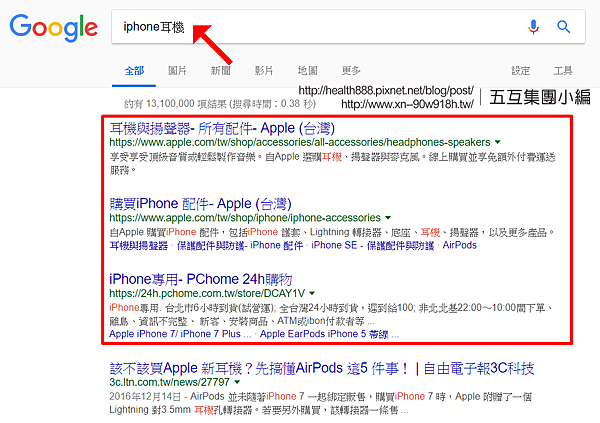The height and width of the screenshot is (423, 600).
Task: Open result 耳機與揚聲器- 所有配件- Apple (台灣)
Action: [x=222, y=128]
